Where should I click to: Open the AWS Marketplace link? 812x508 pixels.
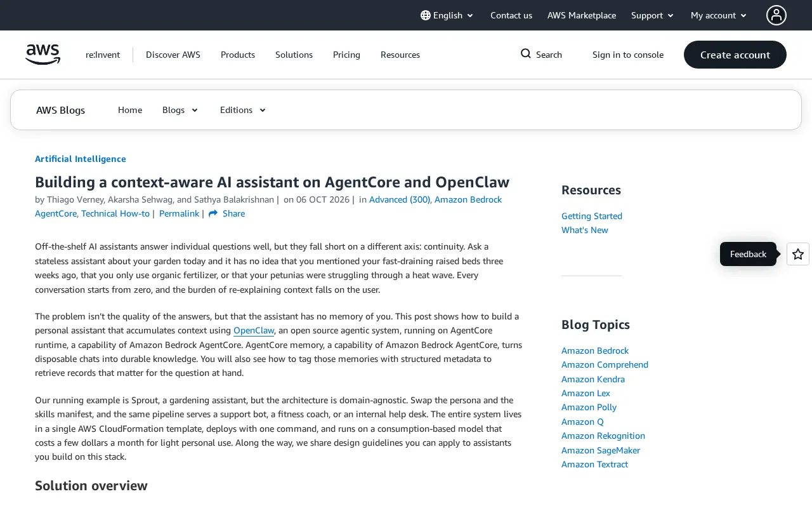(582, 15)
